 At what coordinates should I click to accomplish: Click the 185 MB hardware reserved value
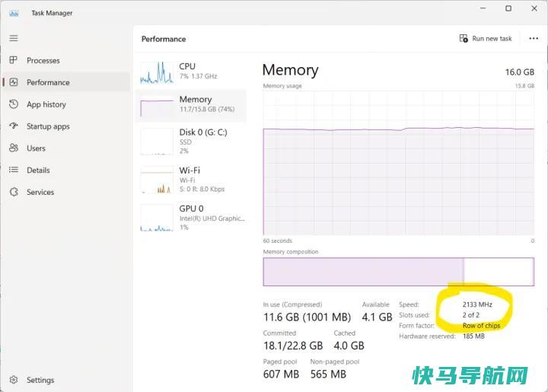coord(473,336)
